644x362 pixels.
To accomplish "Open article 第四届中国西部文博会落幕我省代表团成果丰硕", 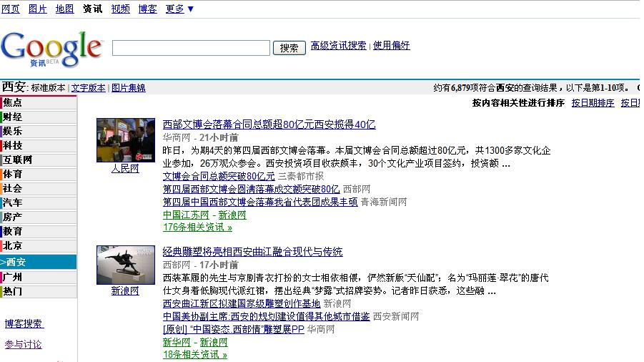I will click(x=260, y=202).
